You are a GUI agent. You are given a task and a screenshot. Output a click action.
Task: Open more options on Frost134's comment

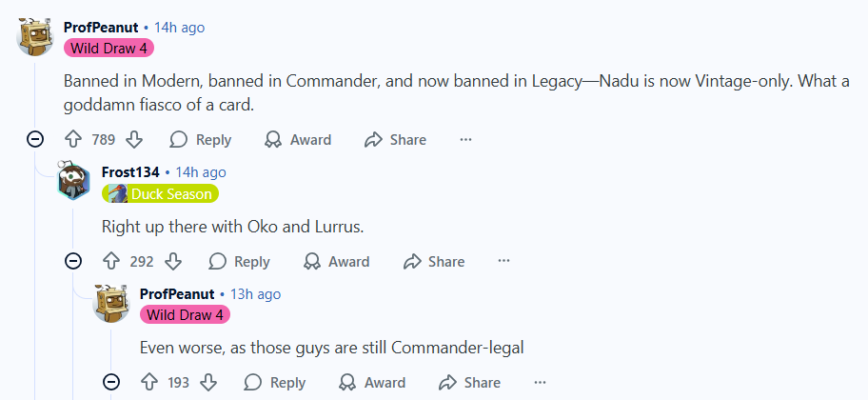[x=504, y=262]
